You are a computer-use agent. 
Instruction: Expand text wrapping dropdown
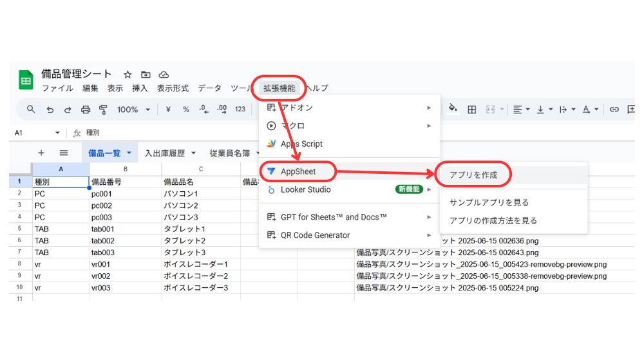573,110
